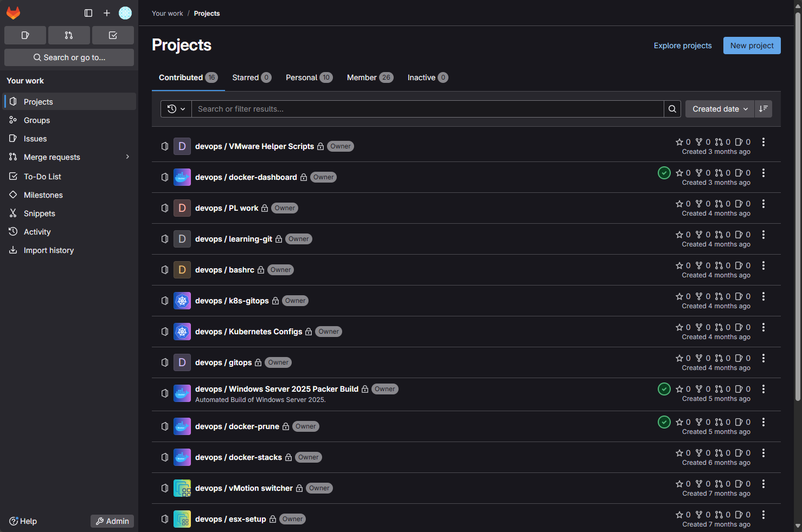Switch to the Personal tab

point(309,77)
